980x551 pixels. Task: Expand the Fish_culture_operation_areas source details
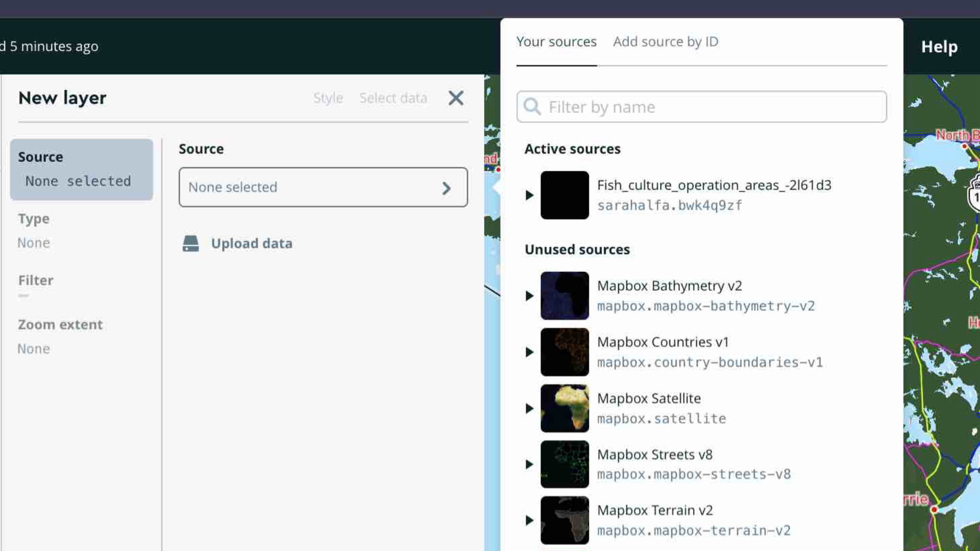528,195
